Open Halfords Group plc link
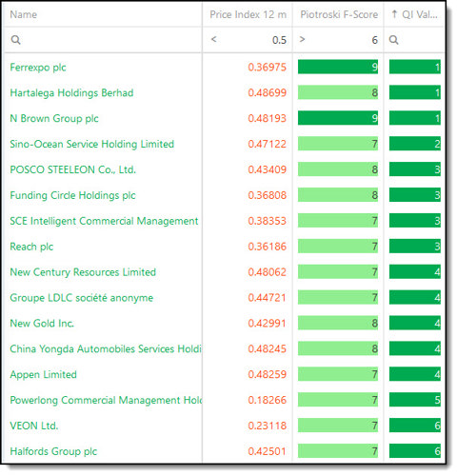 53,451
